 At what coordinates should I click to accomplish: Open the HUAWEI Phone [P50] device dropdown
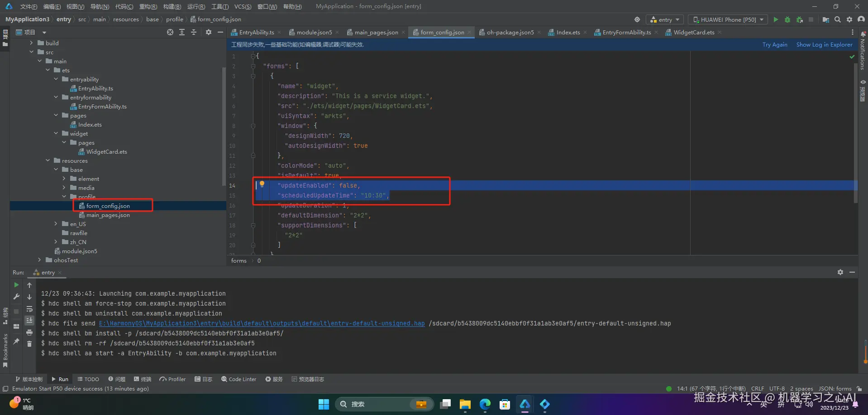point(728,19)
